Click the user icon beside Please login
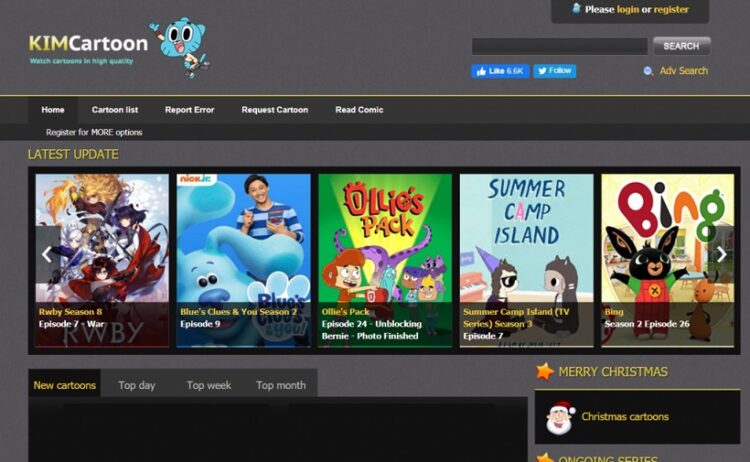 click(576, 8)
